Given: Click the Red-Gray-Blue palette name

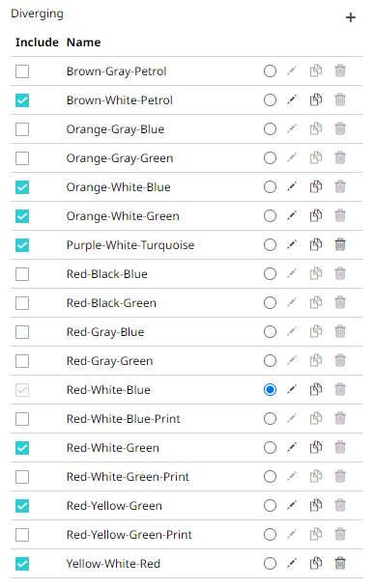Looking at the screenshot, I should click(105, 332).
